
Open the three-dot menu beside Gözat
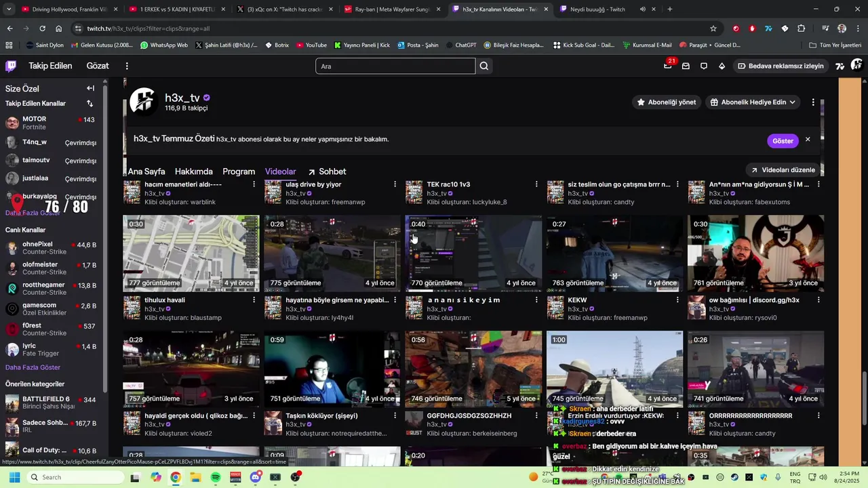(x=127, y=66)
